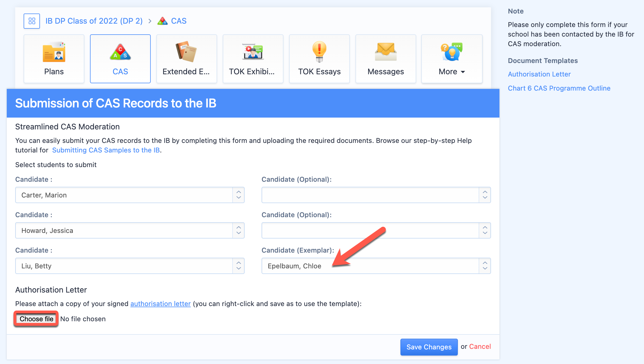The height and width of the screenshot is (364, 644).
Task: Click the grid dashboard icon in breadcrumb
Action: [32, 21]
